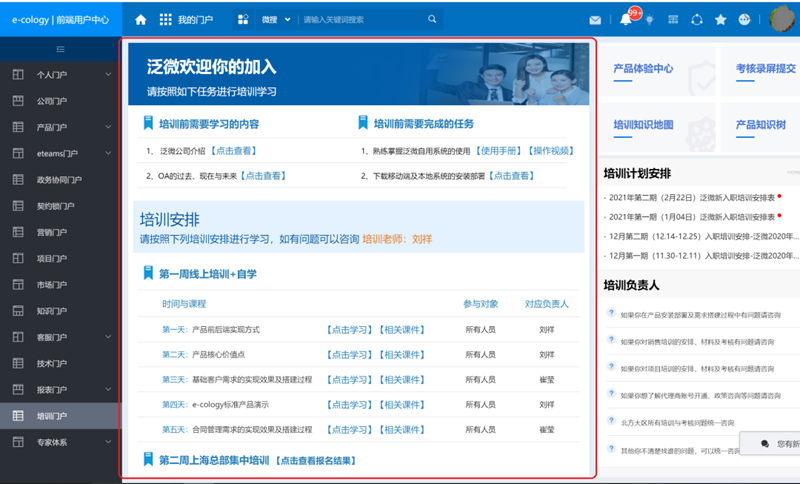Open the calendar schedule icon in top bar
The width and height of the screenshot is (800, 484).
click(673, 19)
